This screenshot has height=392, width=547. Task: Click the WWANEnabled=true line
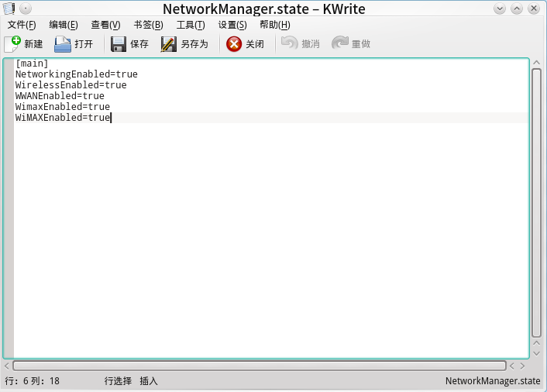60,96
